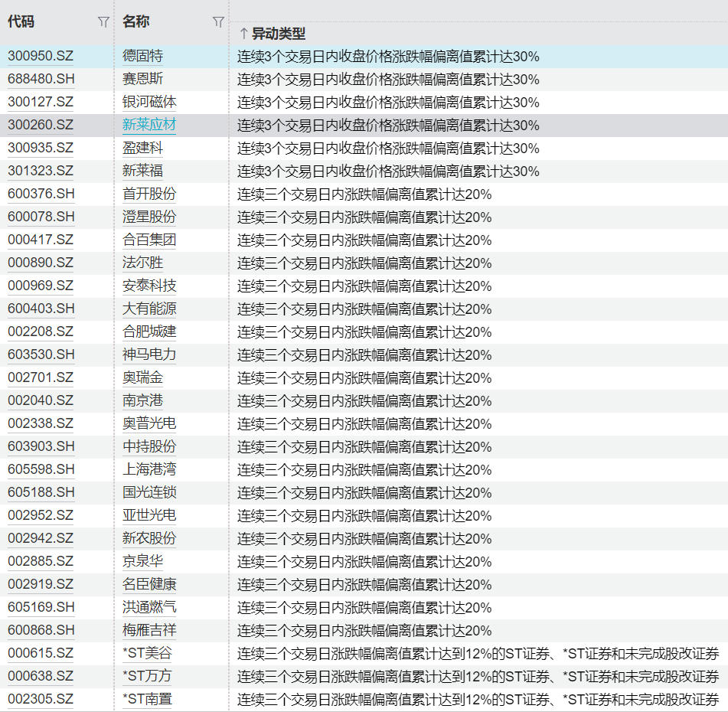Select the 异动类型 cell in the 德固特 row

[x=388, y=56]
